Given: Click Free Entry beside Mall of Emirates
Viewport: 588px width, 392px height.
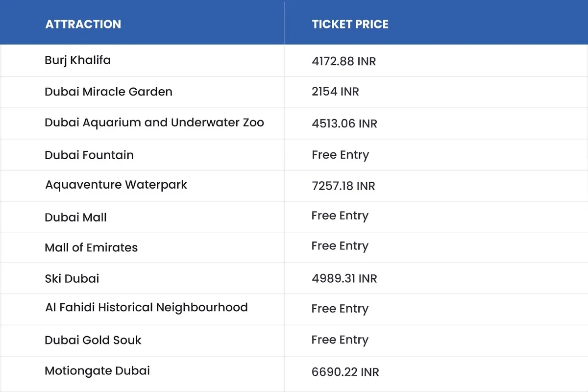Looking at the screenshot, I should click(x=340, y=246).
